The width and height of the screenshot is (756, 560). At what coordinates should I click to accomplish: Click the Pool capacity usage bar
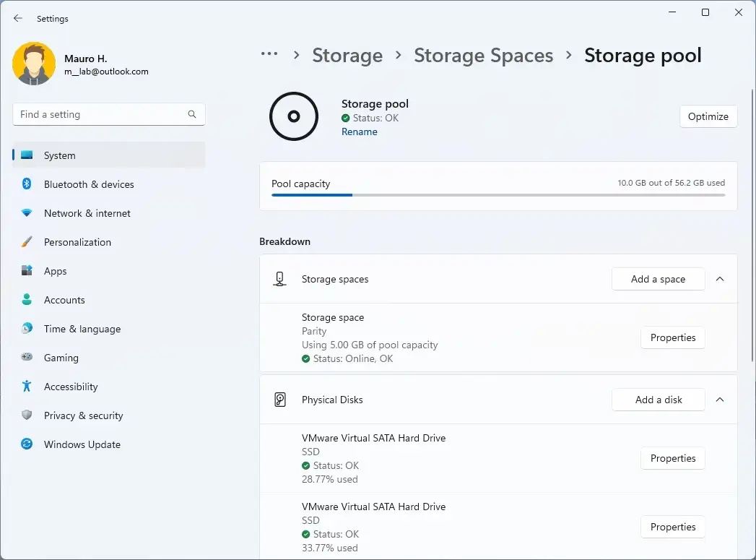[498, 195]
